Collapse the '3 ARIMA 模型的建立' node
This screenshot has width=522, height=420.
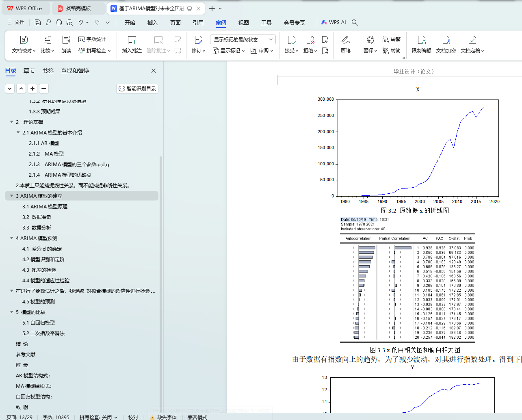click(x=11, y=196)
